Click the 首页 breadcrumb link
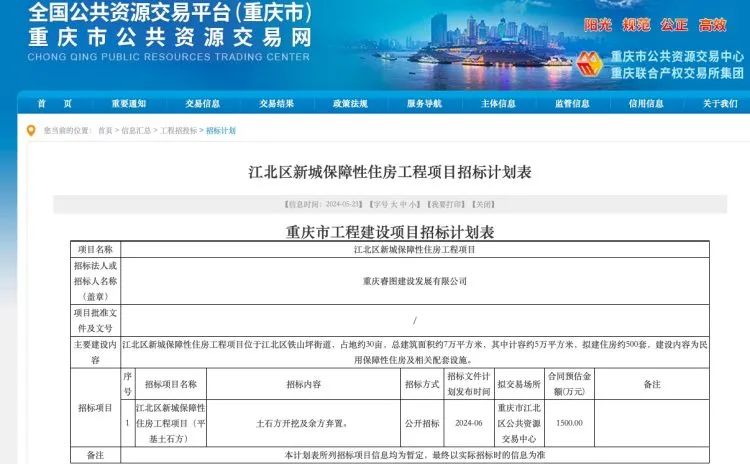750x464 pixels. (x=105, y=131)
